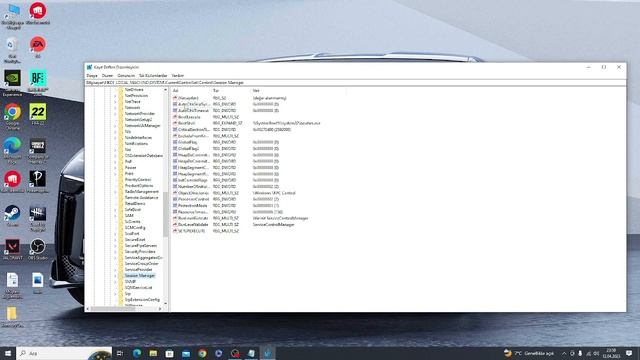Open the Dosya menu
The image size is (640, 360).
tap(92, 76)
